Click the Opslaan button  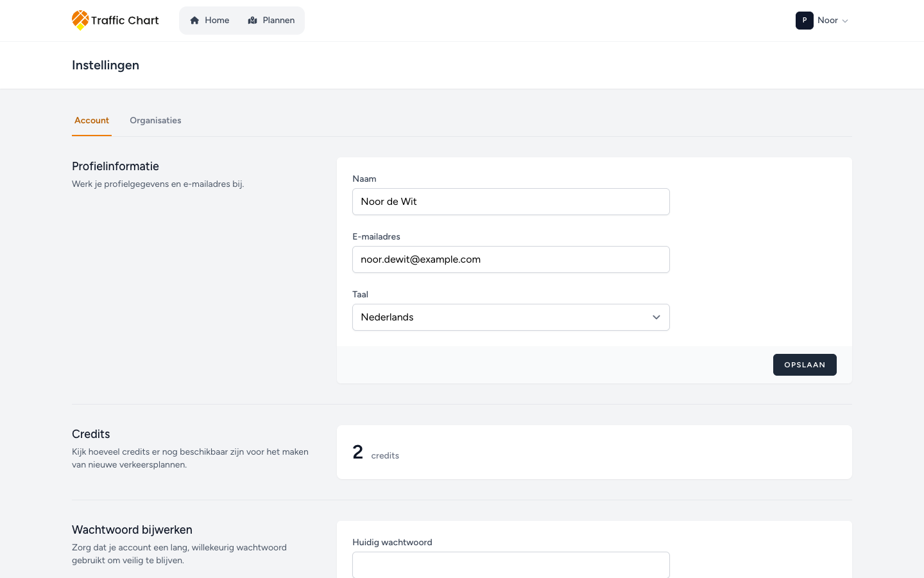[x=805, y=365]
